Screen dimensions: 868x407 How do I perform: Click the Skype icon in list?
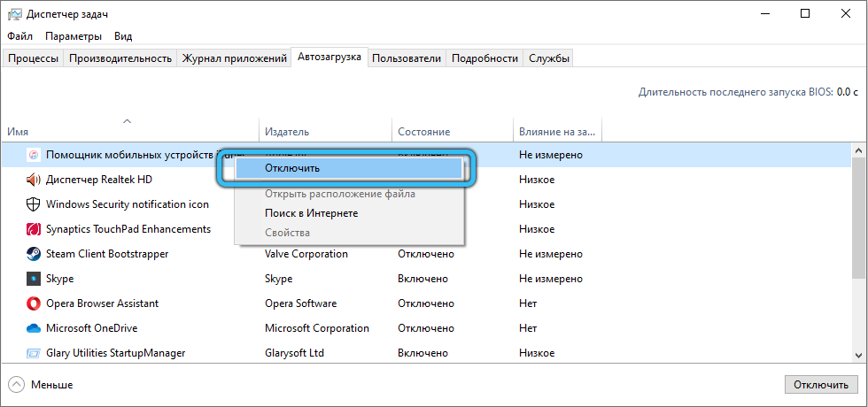(x=33, y=279)
